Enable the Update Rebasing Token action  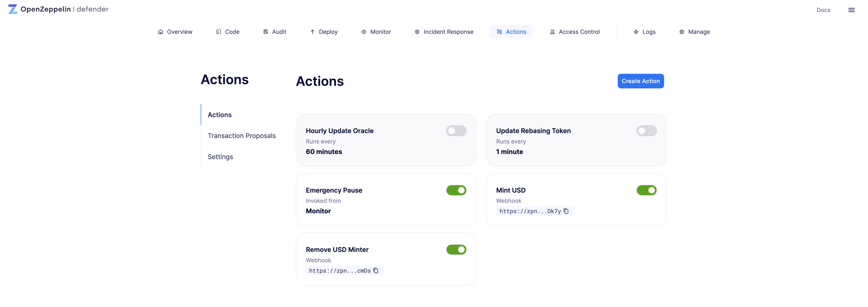[647, 131]
